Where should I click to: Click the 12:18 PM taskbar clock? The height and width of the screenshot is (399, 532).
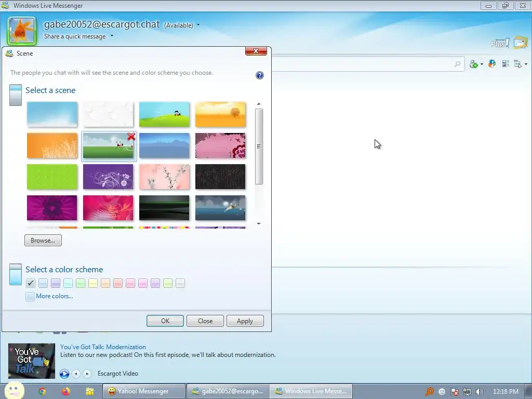coord(506,392)
